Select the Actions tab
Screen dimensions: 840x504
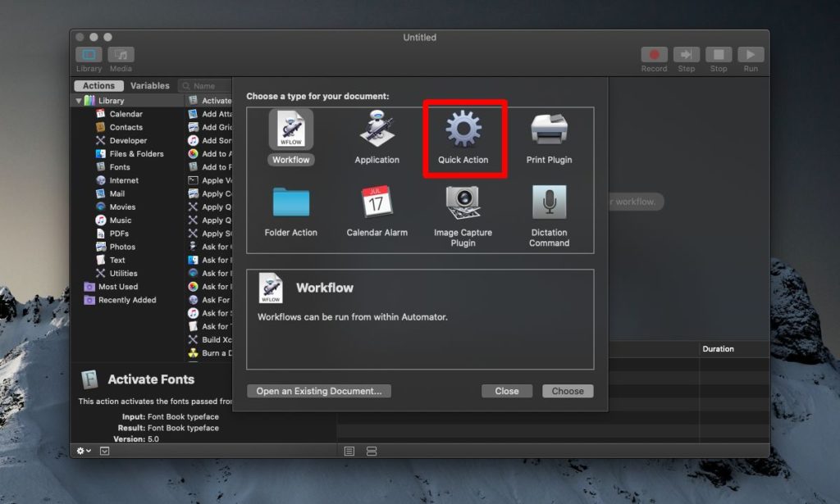pyautogui.click(x=98, y=85)
